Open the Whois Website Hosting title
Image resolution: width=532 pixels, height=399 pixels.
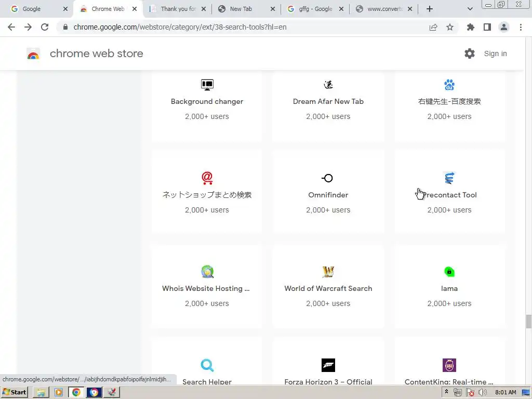[206, 288]
